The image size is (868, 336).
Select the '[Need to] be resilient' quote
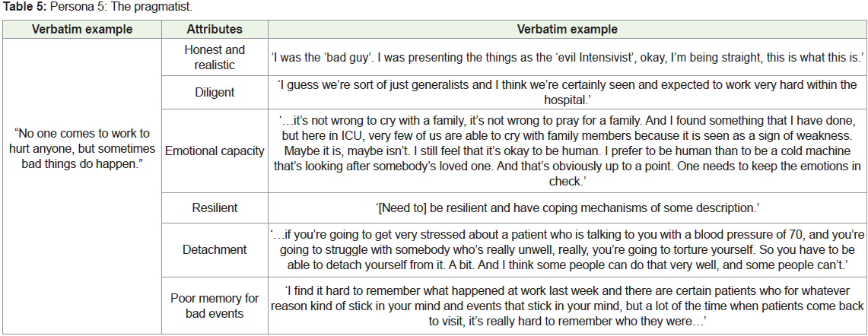[x=568, y=207]
